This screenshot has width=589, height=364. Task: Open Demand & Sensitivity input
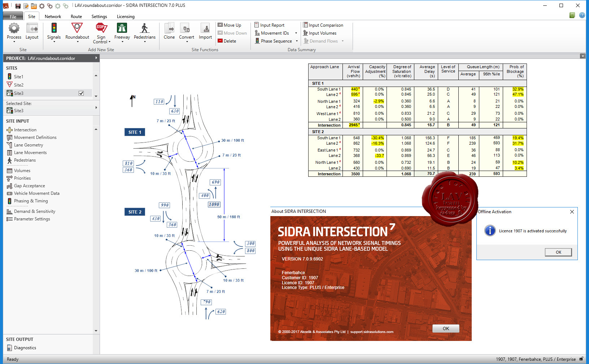click(x=34, y=211)
